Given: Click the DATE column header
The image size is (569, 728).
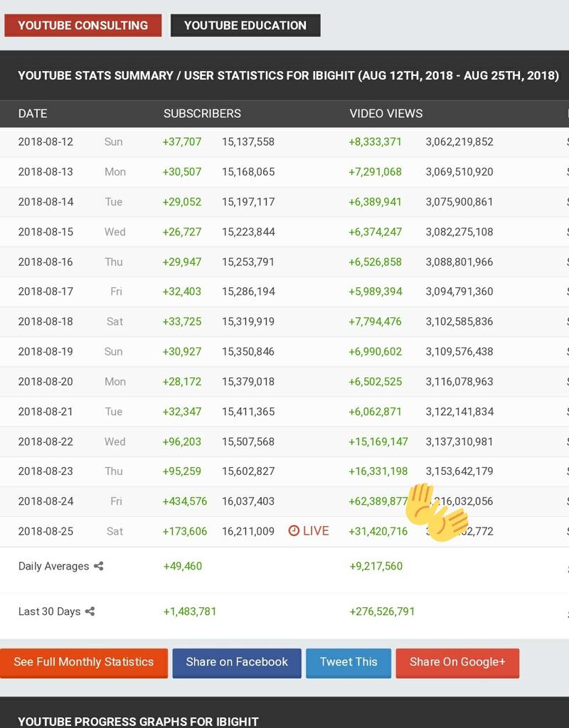Looking at the screenshot, I should pyautogui.click(x=33, y=113).
